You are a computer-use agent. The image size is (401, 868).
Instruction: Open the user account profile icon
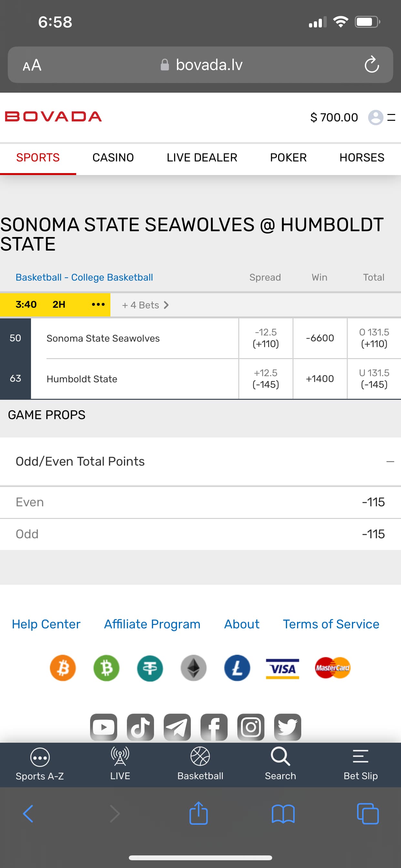point(375,118)
